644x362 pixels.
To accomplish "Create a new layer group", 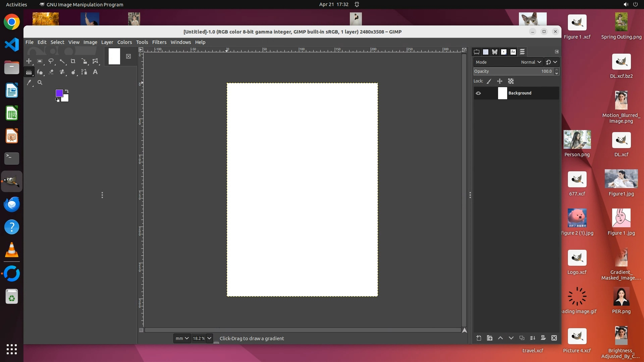I will (x=490, y=338).
